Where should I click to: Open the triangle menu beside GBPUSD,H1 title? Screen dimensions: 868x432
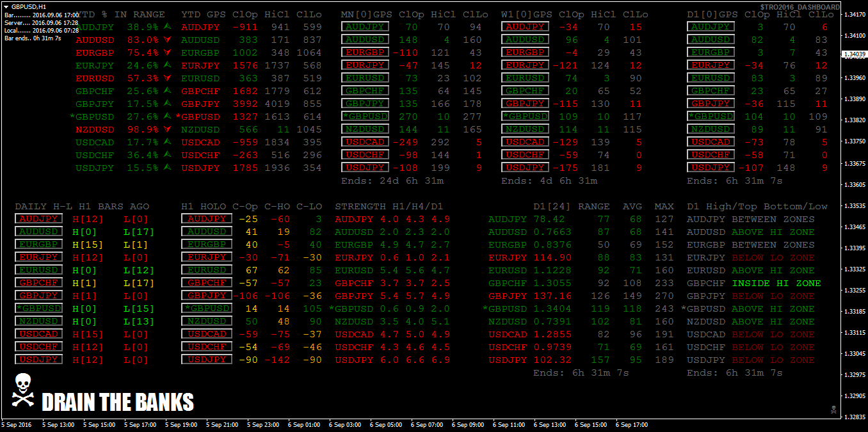[x=6, y=6]
